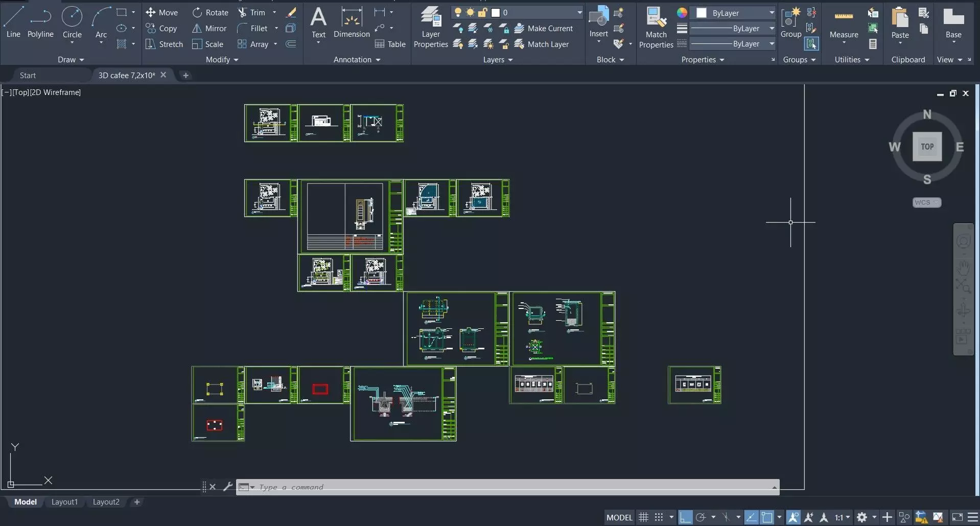Expand the Draw panel
The height and width of the screenshot is (526, 980).
[x=71, y=60]
